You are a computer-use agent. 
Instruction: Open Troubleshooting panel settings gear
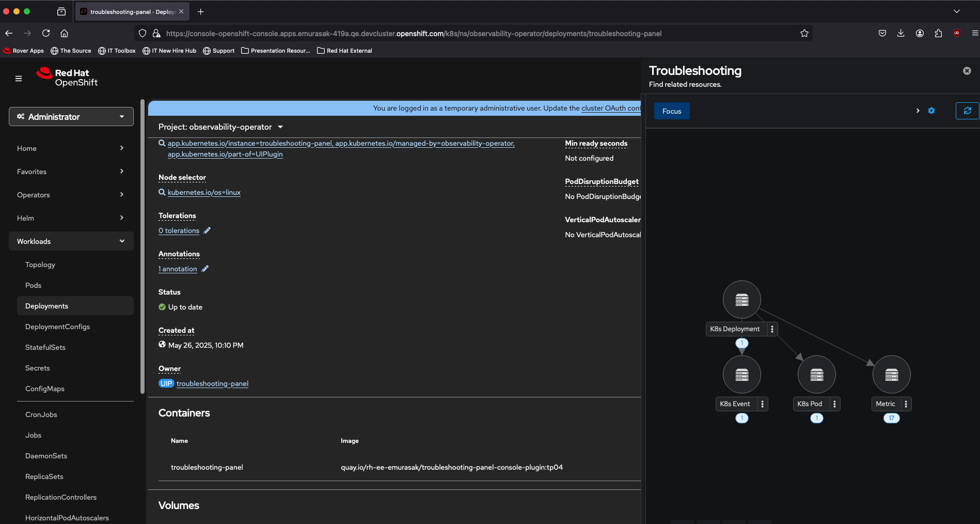point(931,111)
